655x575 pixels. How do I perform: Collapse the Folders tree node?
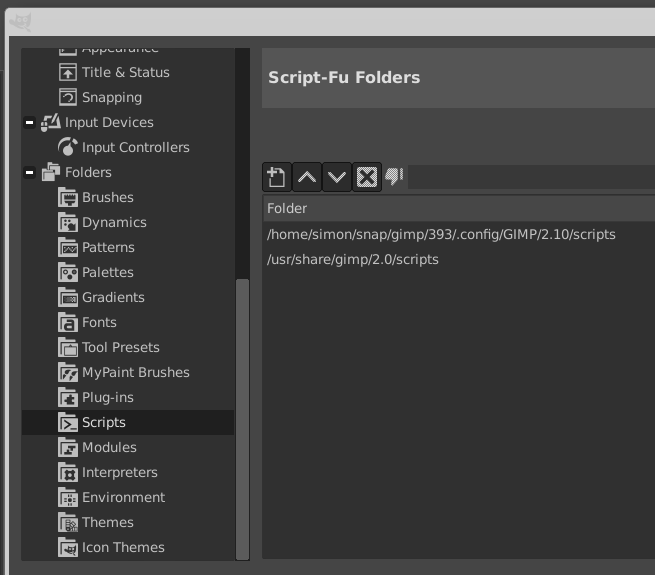29,172
